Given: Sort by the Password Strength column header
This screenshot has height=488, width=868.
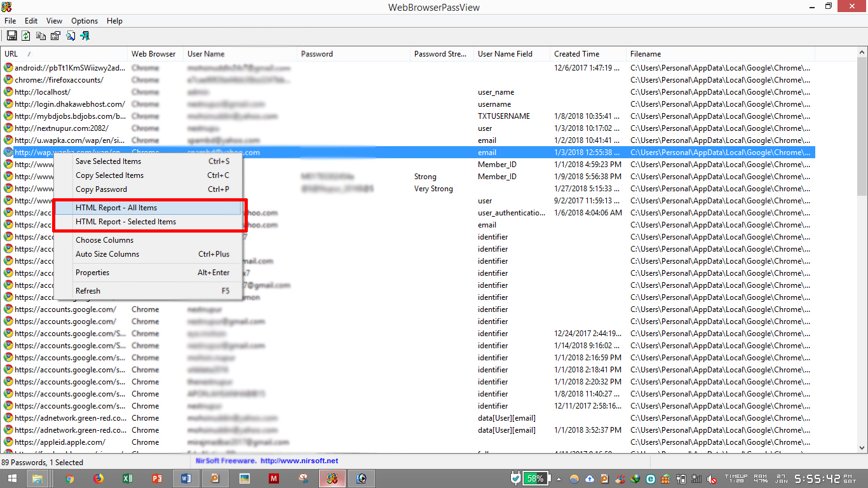Looking at the screenshot, I should point(442,54).
